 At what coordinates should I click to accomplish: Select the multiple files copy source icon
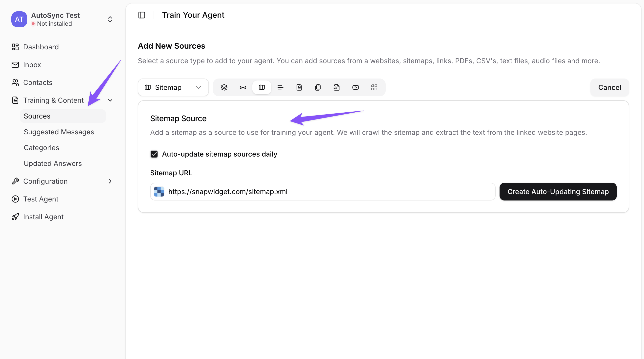click(x=318, y=87)
